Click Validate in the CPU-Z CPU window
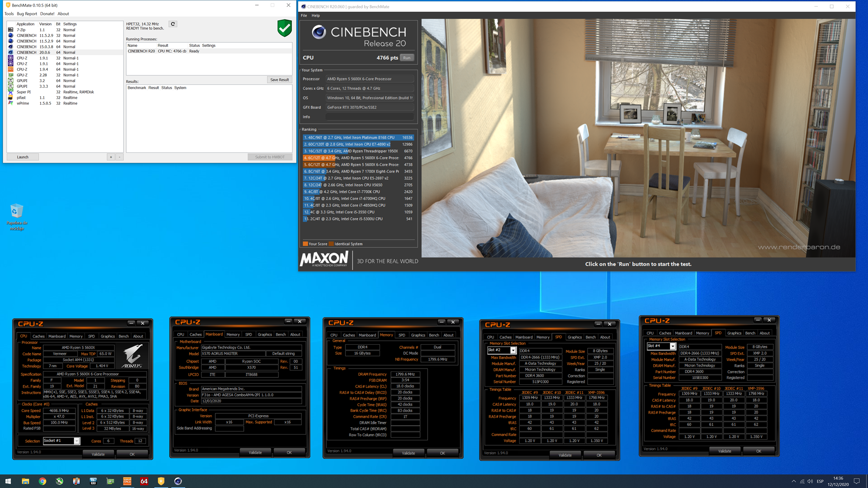 [98, 454]
